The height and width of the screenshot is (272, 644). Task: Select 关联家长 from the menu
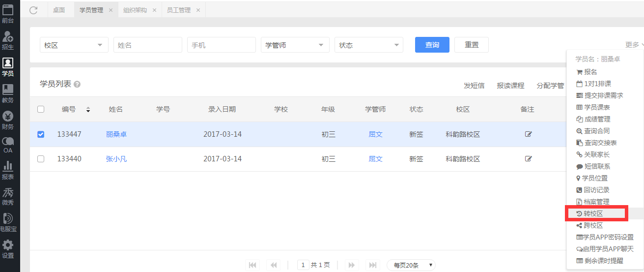point(593,154)
